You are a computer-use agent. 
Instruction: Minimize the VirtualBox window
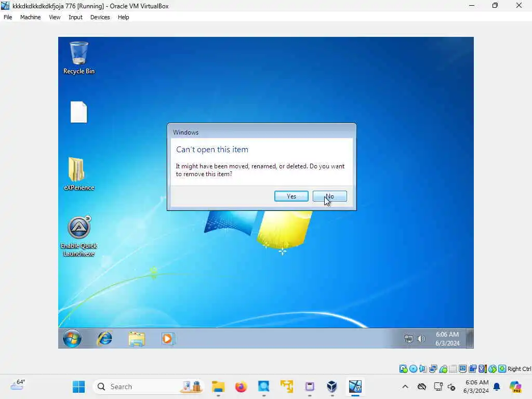click(472, 5)
